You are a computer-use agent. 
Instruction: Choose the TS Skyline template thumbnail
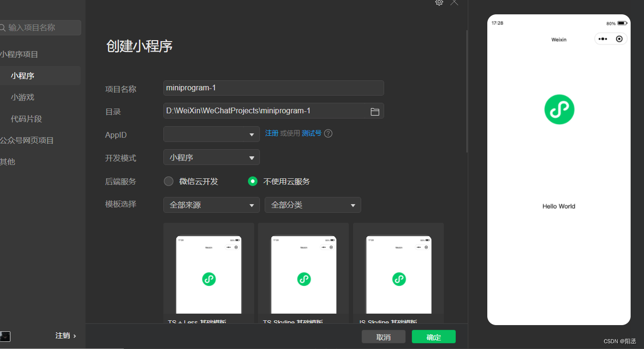coord(303,273)
